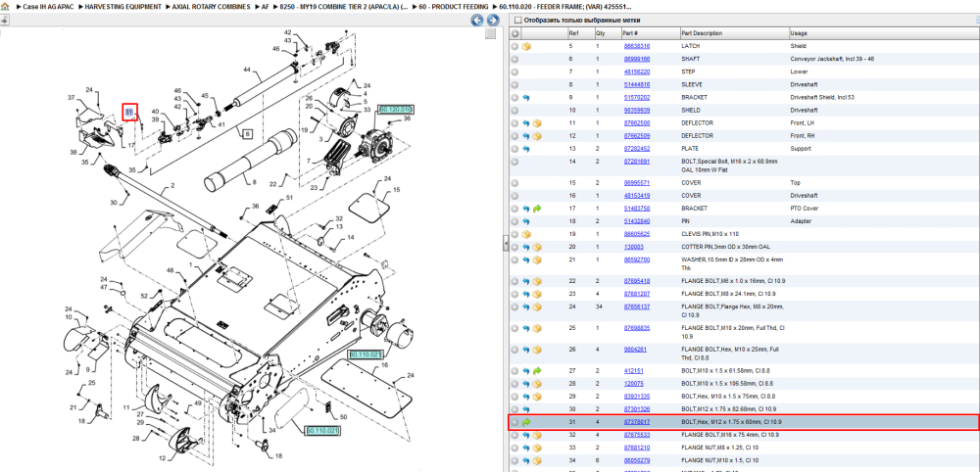Click the square button at the diagram's top-right corner
Viewport: 980px width, 472px height.
point(491,33)
